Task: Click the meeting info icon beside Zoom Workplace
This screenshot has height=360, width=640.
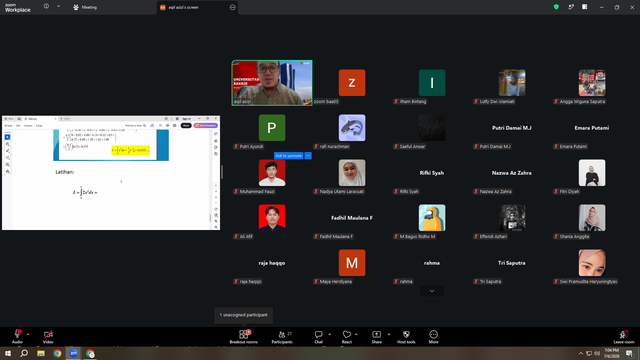Action: pyautogui.click(x=46, y=7)
